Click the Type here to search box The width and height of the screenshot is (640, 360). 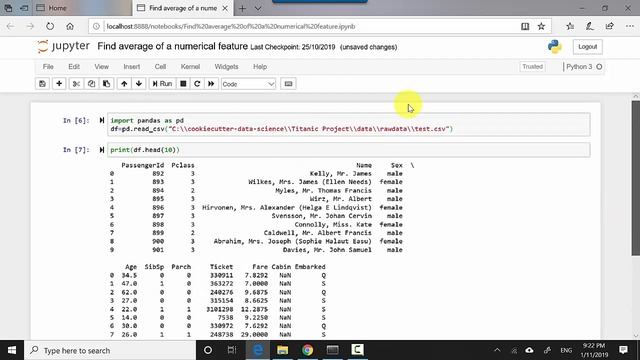(x=110, y=350)
